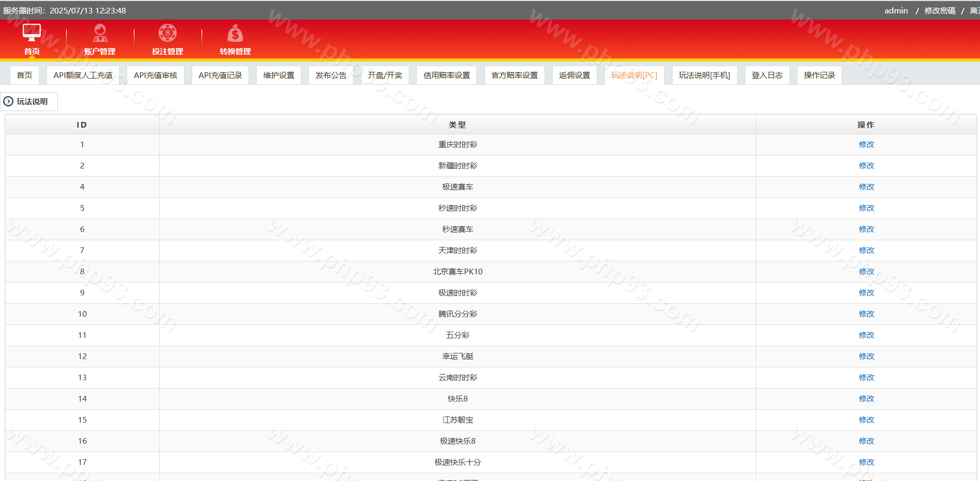The image size is (980, 481).
Task: Go to 开盘/开奖 tab
Action: click(385, 75)
